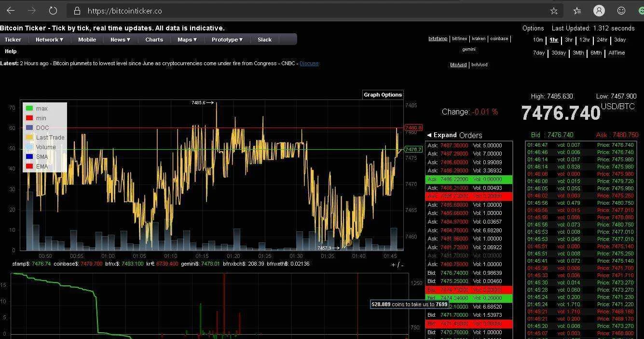
Task: Select the 30day timeframe
Action: coord(559,53)
